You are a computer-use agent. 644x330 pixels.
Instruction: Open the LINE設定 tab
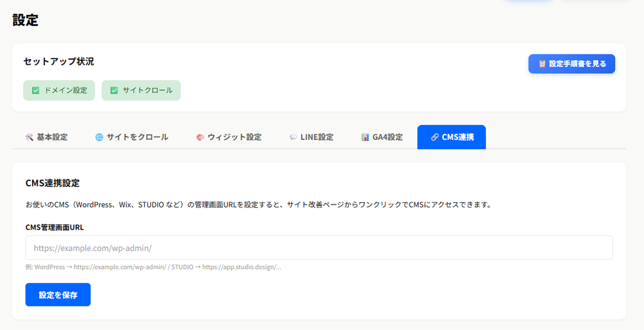click(x=311, y=137)
